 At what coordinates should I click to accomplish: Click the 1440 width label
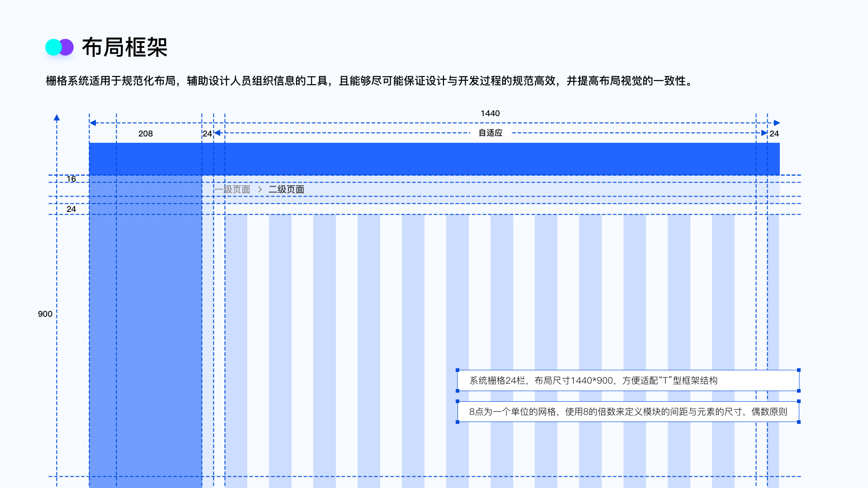pyautogui.click(x=490, y=113)
